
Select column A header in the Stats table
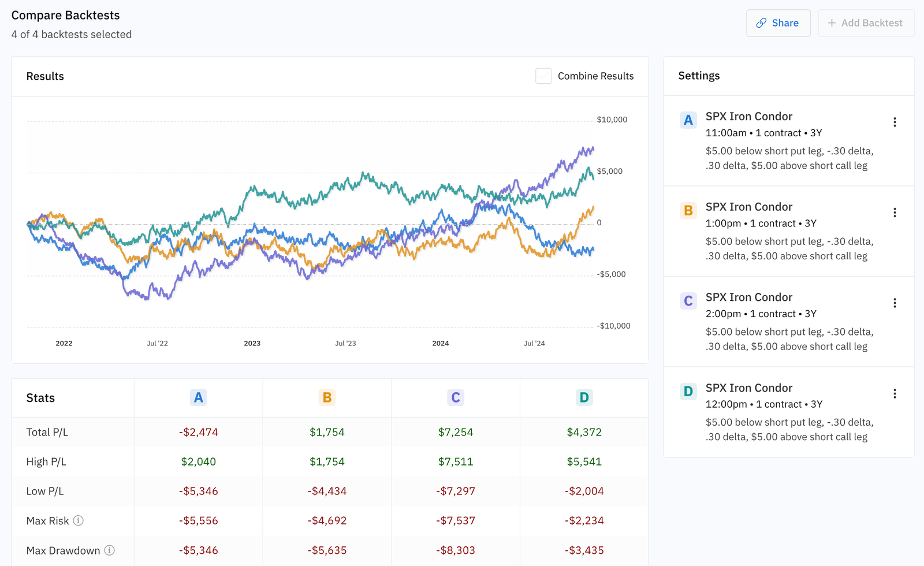click(x=199, y=397)
